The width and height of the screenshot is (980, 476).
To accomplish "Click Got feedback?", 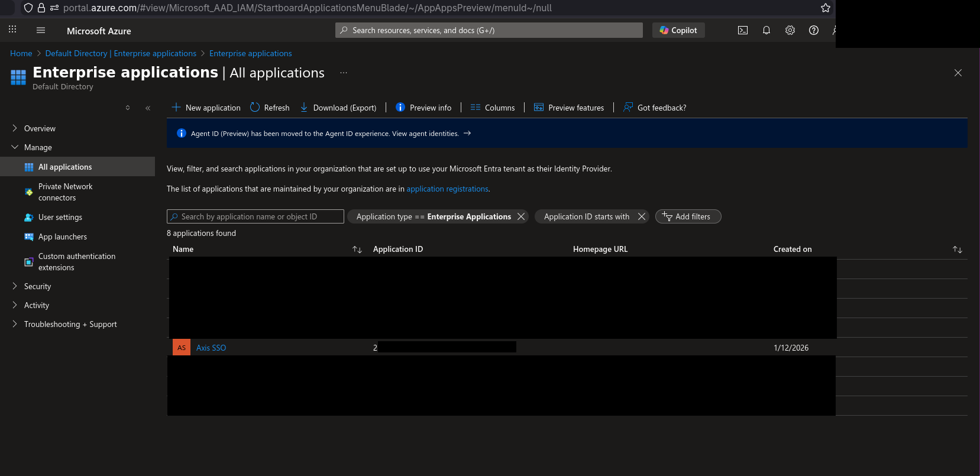I will point(655,108).
